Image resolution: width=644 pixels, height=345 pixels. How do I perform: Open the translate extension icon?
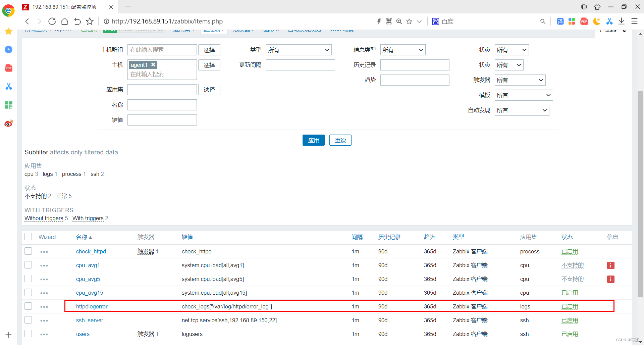tap(560, 21)
